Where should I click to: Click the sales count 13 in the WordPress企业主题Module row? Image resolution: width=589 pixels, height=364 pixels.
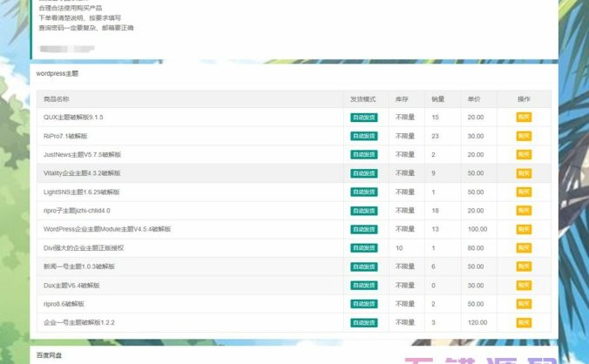tap(435, 229)
